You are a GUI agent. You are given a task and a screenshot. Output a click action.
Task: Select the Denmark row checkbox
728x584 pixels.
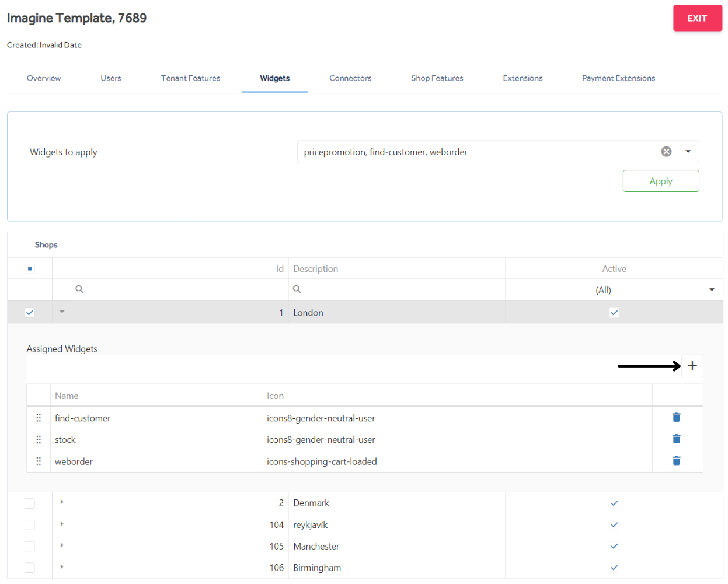pos(30,503)
